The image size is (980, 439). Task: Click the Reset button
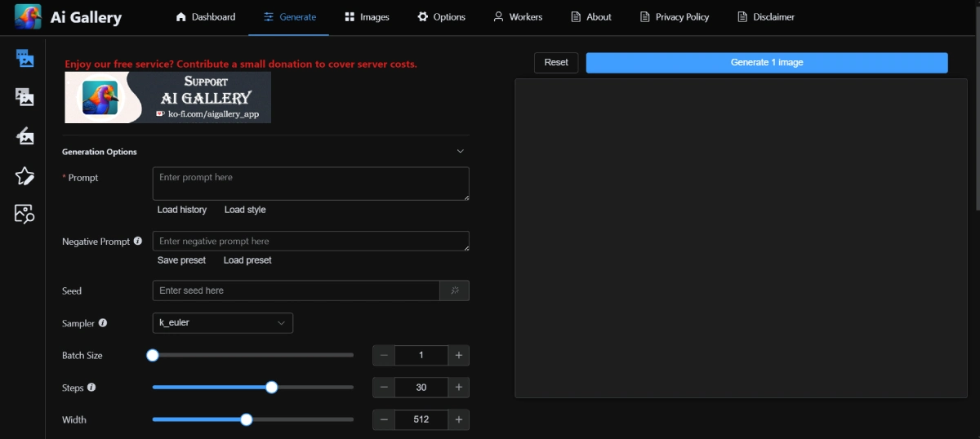[556, 63]
